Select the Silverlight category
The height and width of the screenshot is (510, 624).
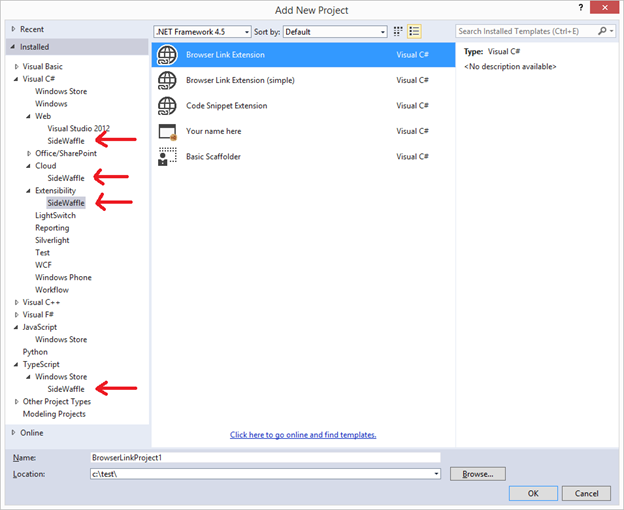52,240
